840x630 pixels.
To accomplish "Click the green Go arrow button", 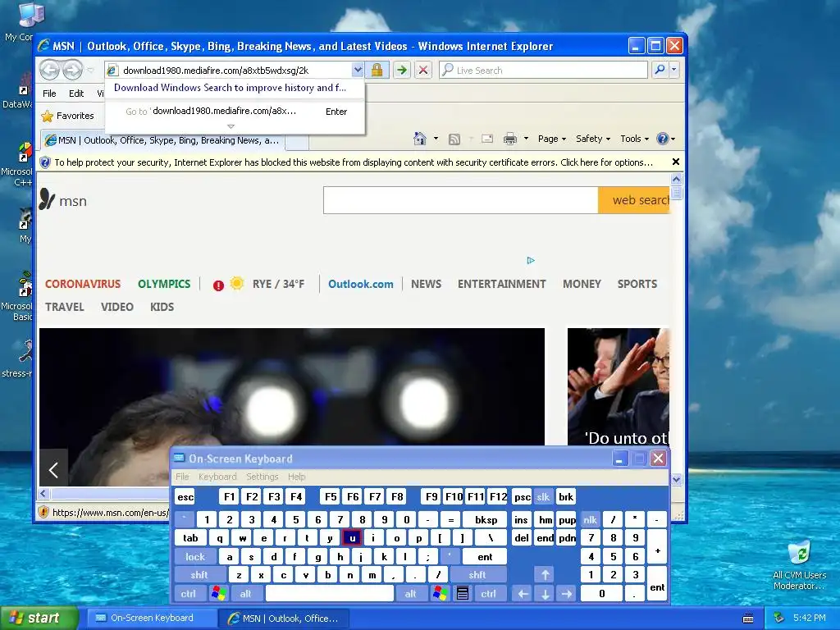I will (x=401, y=70).
